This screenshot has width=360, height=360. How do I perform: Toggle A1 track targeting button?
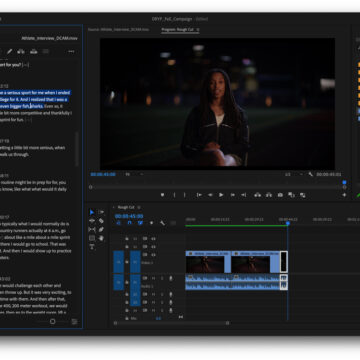(135, 282)
